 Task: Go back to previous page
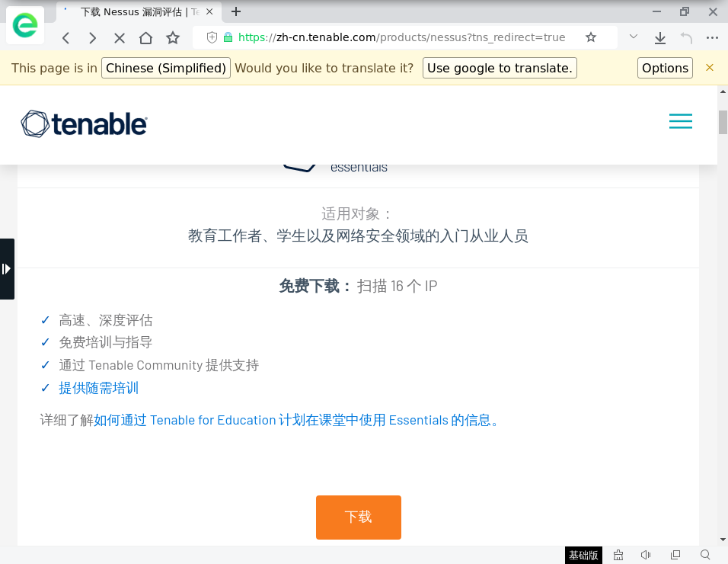(x=66, y=38)
